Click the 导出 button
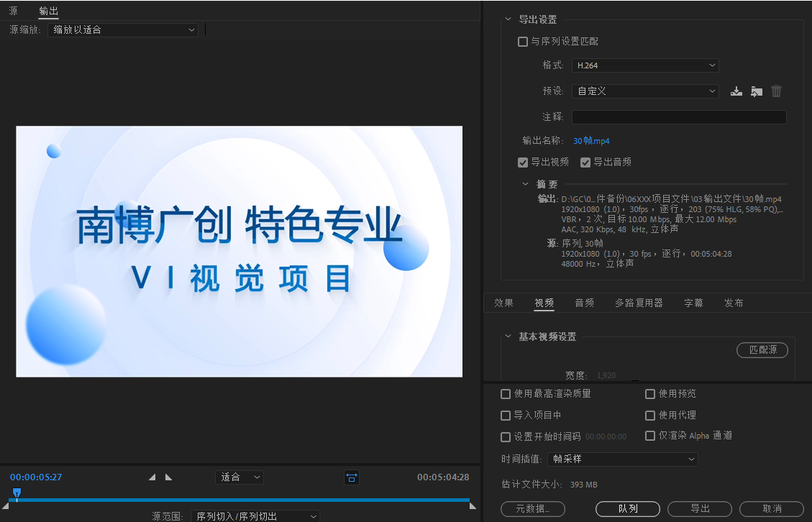The height and width of the screenshot is (522, 812). click(700, 509)
